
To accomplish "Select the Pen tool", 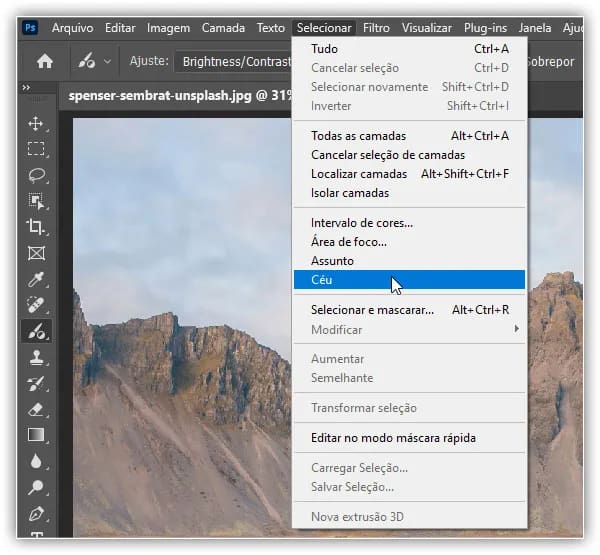I will [x=36, y=513].
